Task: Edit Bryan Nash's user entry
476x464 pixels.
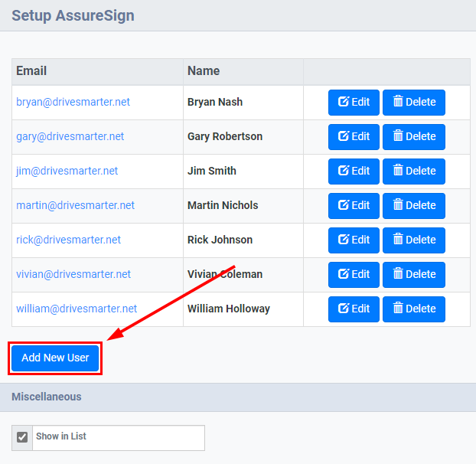Action: [x=354, y=103]
